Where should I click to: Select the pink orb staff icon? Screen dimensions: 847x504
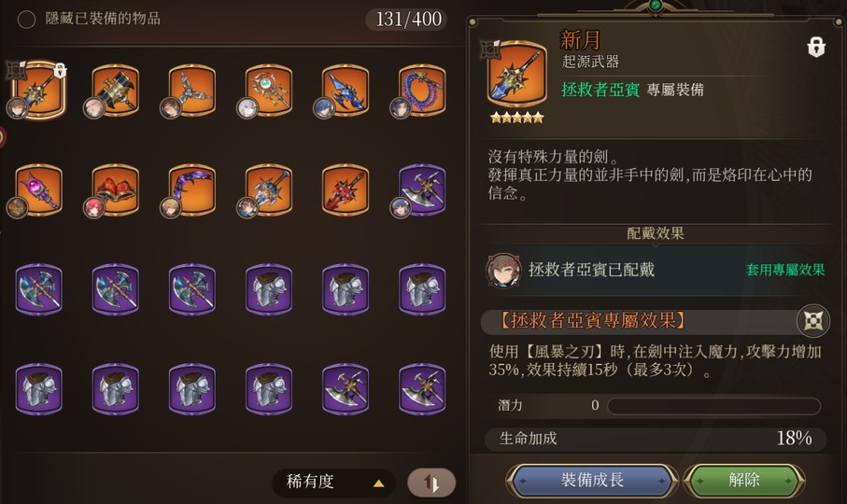39,190
